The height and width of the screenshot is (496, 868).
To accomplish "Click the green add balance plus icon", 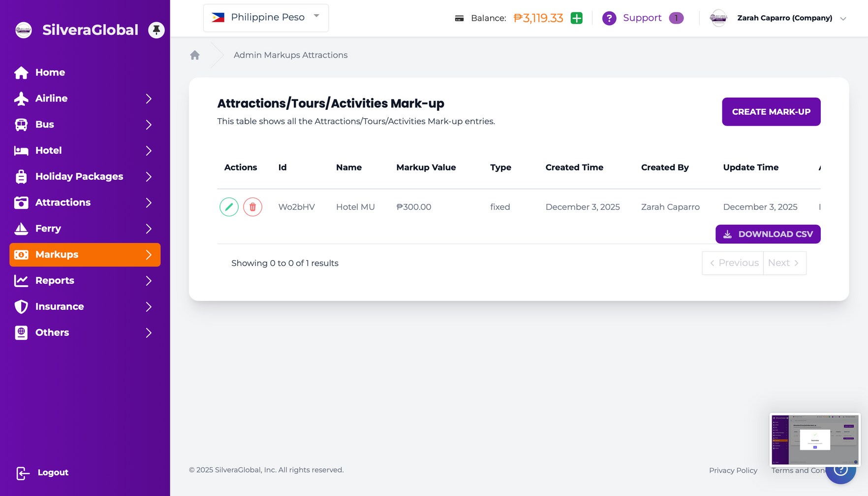I will tap(576, 18).
